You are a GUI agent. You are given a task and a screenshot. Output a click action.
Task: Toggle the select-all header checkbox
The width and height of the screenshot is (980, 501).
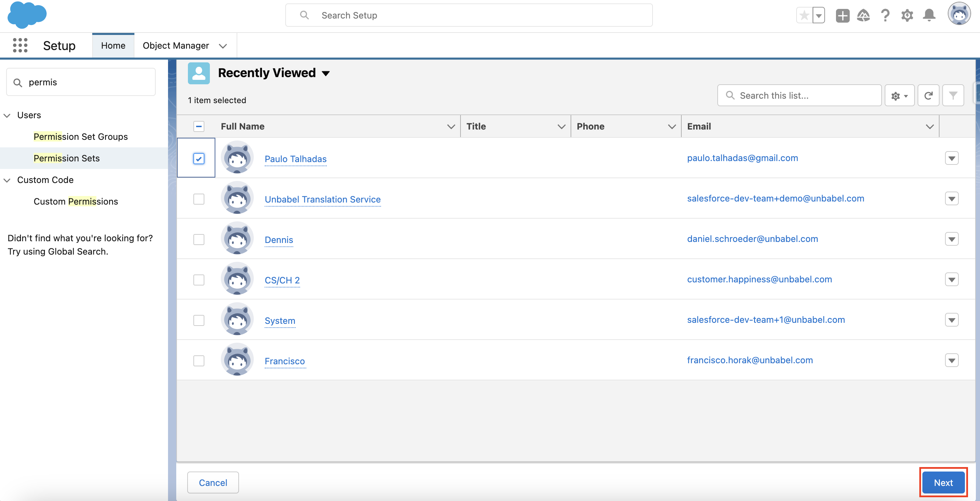(199, 126)
